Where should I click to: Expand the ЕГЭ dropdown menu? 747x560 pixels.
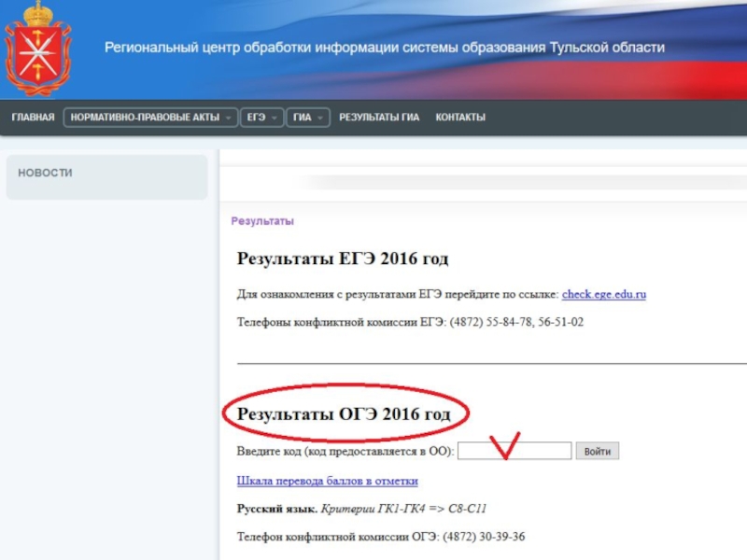point(261,118)
